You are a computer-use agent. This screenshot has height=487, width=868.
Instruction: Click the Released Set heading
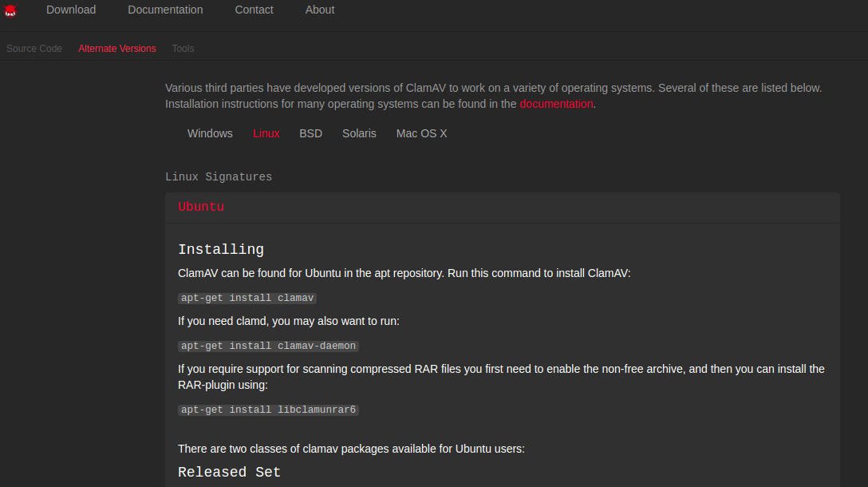pyautogui.click(x=229, y=473)
